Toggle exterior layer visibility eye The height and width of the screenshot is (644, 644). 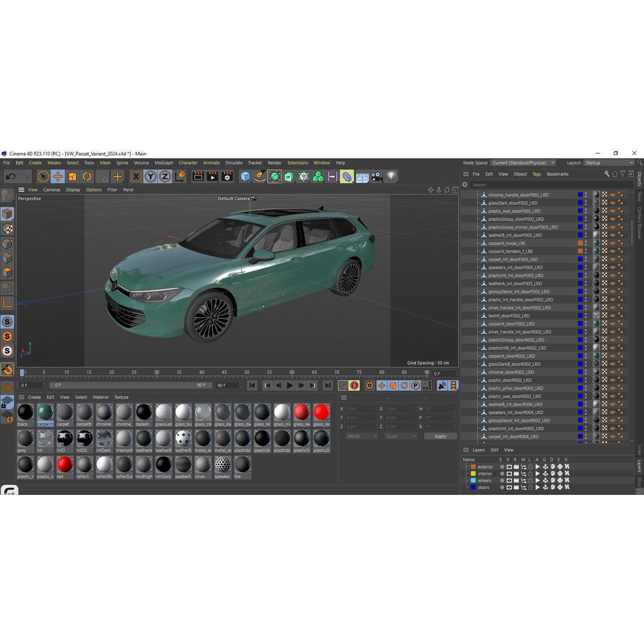pyautogui.click(x=509, y=467)
